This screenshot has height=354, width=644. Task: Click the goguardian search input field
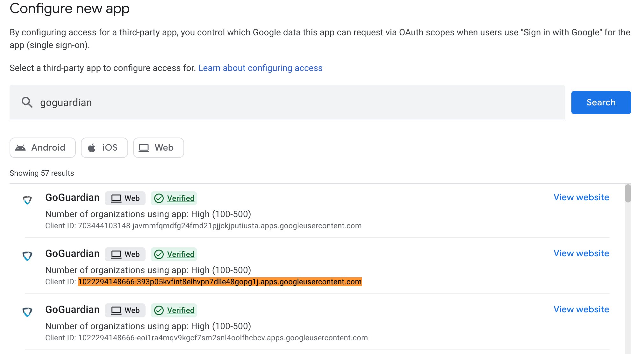pyautogui.click(x=287, y=103)
